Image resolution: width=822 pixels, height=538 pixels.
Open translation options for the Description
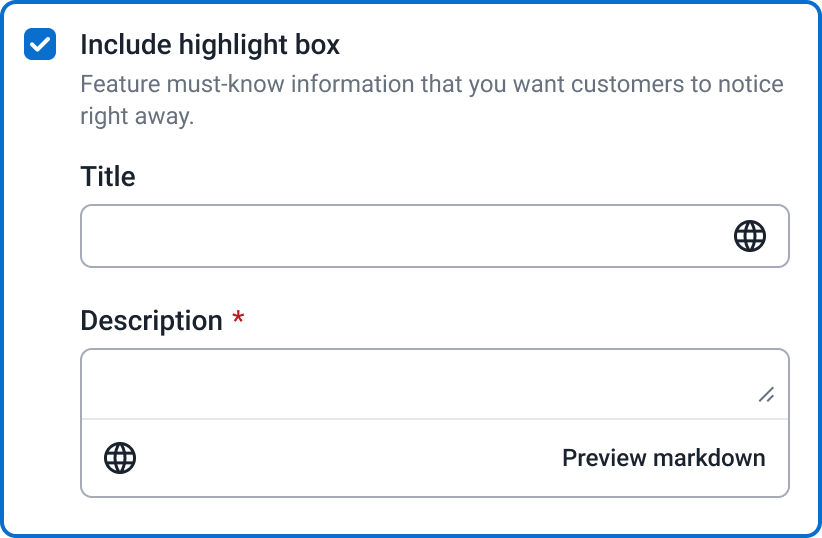coord(120,458)
